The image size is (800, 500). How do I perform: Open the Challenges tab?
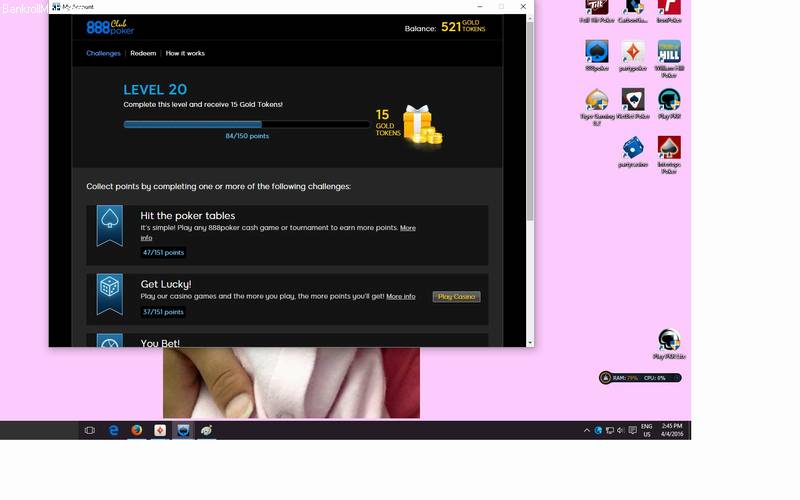[x=103, y=53]
